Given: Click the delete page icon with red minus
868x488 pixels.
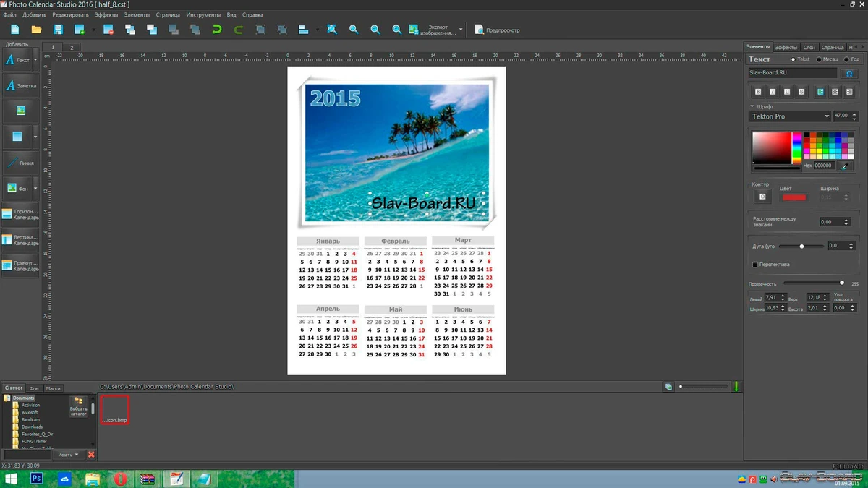Looking at the screenshot, I should pyautogui.click(x=109, y=30).
